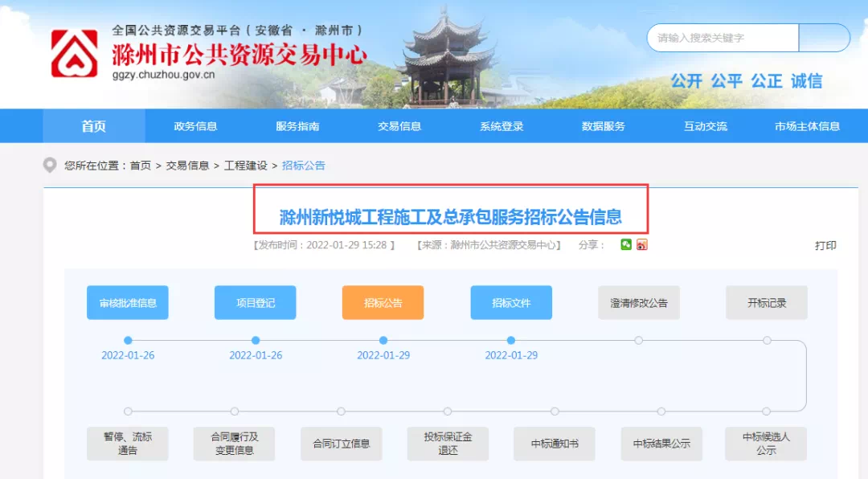Open the 招标文件 stage button
Screen dimensions: 868x479
click(511, 302)
